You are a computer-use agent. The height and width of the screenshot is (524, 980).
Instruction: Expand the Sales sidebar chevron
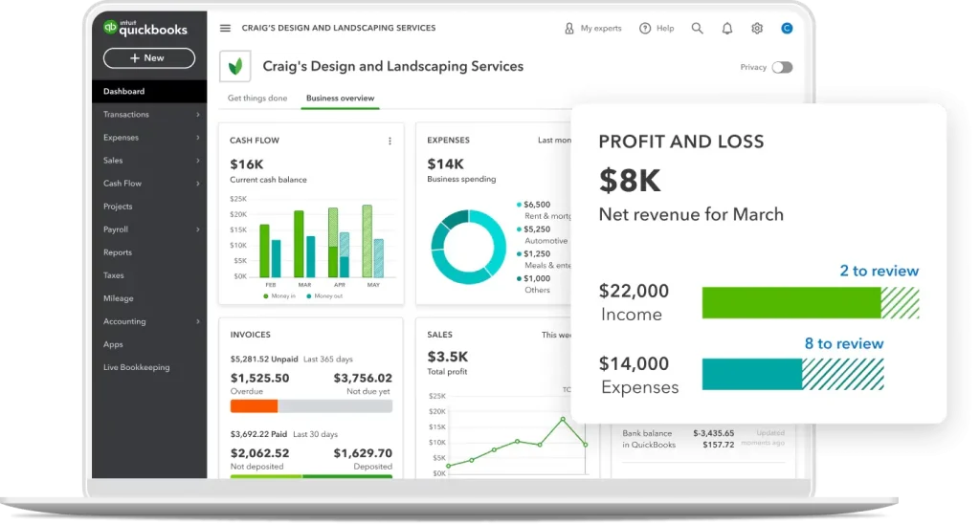click(197, 161)
